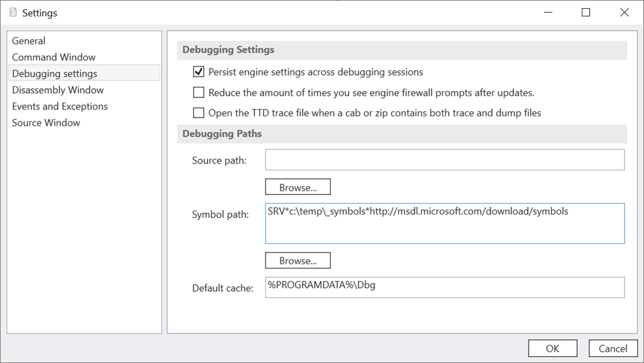Image resolution: width=644 pixels, height=363 pixels.
Task: Enable Open the TTD trace file checkbox
Action: point(199,113)
